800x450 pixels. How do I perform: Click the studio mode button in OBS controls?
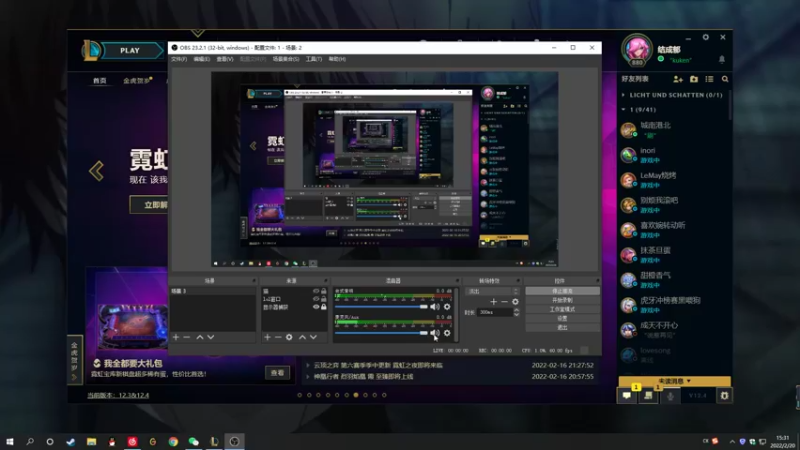562,309
